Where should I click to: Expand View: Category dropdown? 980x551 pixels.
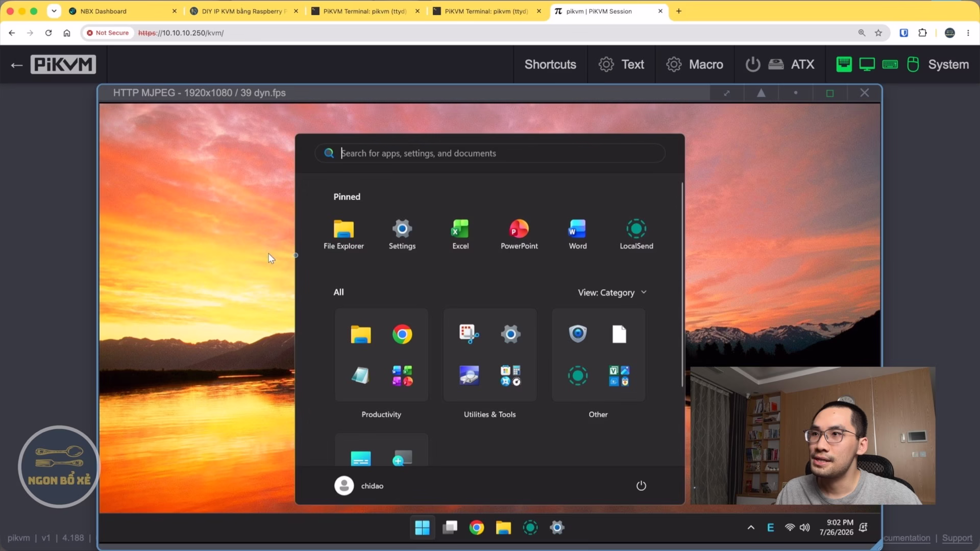tap(612, 292)
